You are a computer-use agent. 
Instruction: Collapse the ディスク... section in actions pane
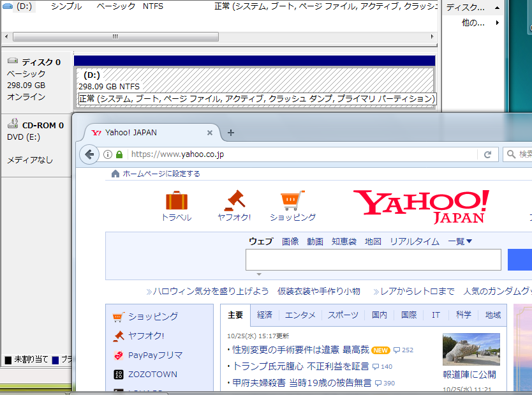click(497, 8)
